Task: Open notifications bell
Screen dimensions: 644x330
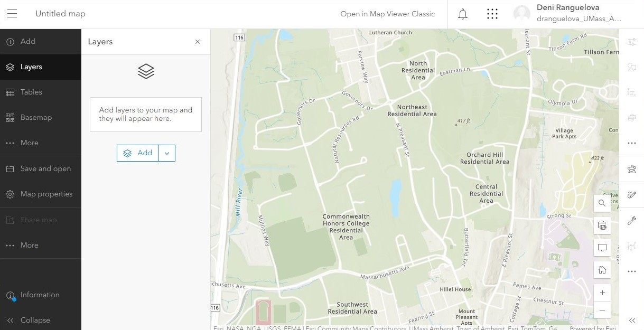Action: pos(463,14)
